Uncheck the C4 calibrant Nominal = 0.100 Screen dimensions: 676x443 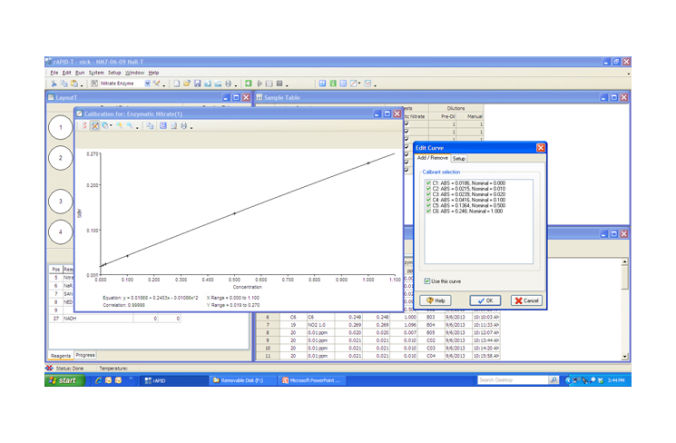coord(428,200)
